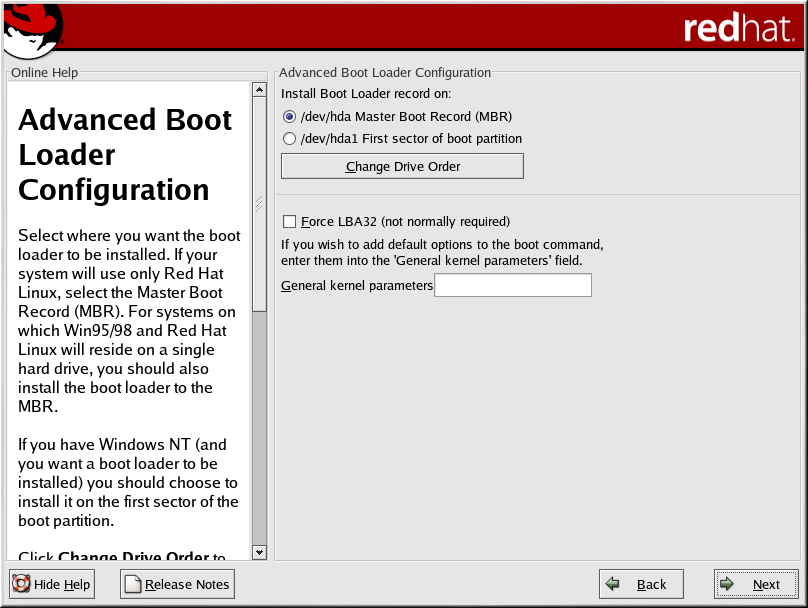Click the redhat wordmark in the banner

pos(738,28)
